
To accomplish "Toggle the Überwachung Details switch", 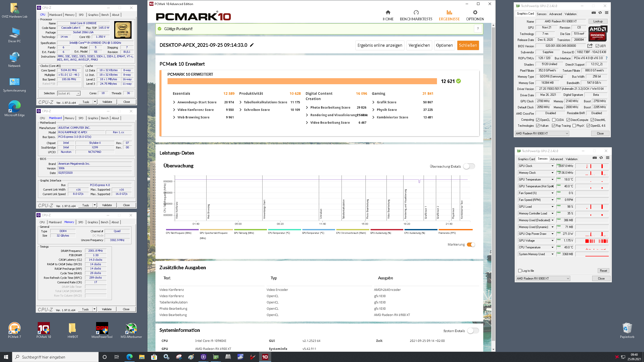I will point(469,166).
